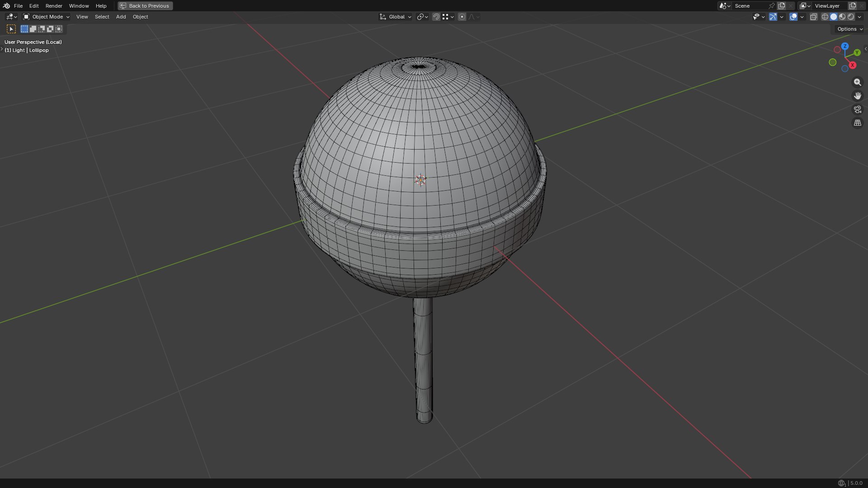Open the overlays options dropdown arrow

[802, 17]
